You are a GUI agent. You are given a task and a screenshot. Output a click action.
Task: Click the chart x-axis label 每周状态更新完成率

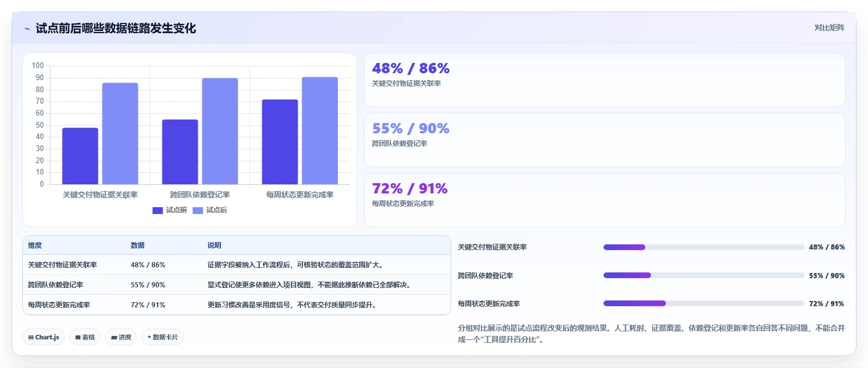(300, 195)
